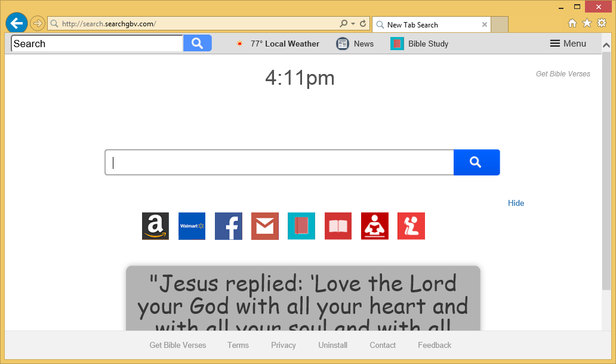Open the address bar dropdown arrow
Screen dimensions: 616x364
click(x=353, y=23)
